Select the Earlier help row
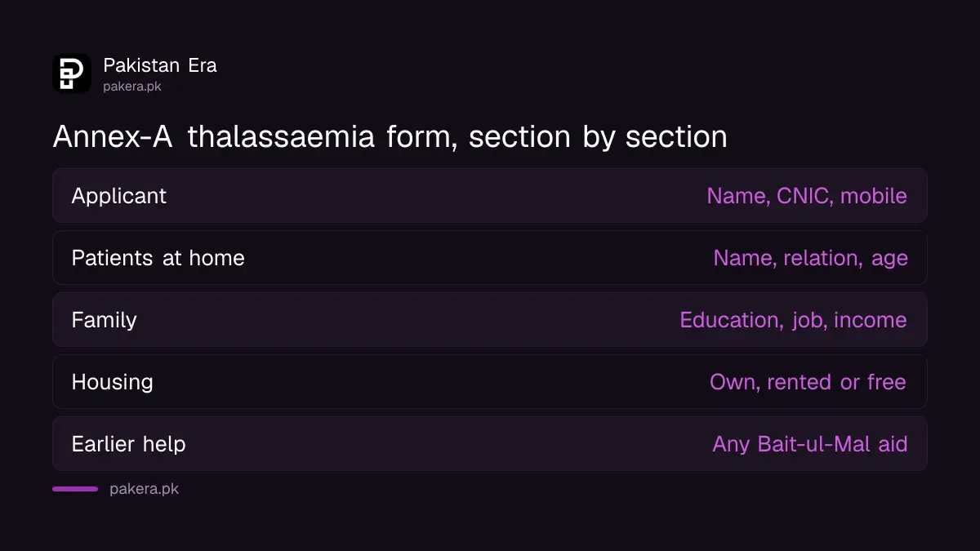The width and height of the screenshot is (980, 551). click(490, 444)
